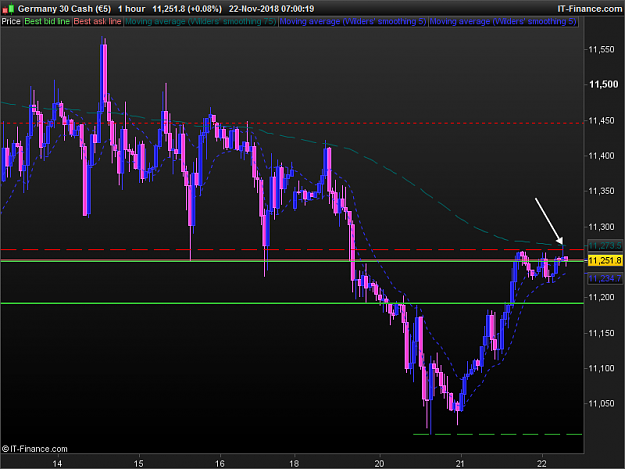Toggle the Best bid line legend label
Viewport: 625px width, 469px height.
[47, 22]
